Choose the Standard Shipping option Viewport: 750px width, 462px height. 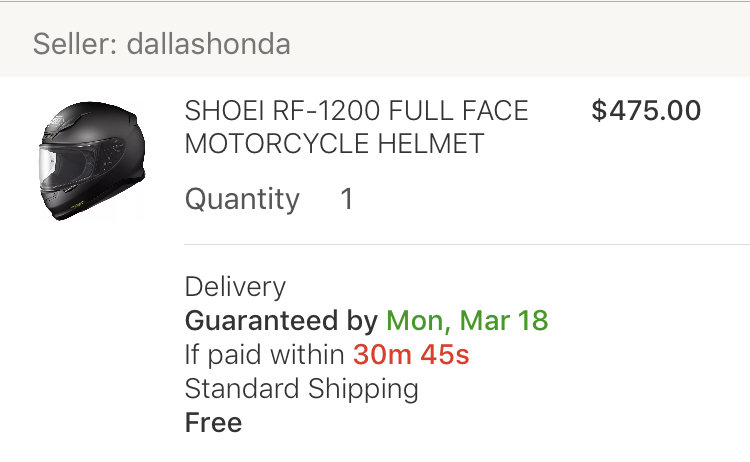coord(302,389)
